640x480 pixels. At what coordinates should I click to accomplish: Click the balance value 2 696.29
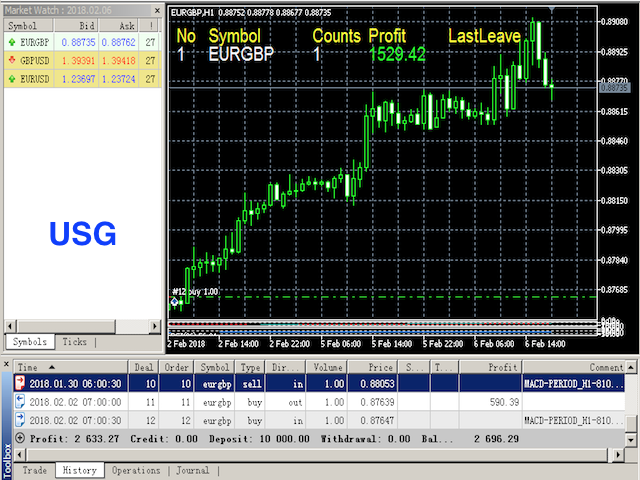(x=496, y=439)
